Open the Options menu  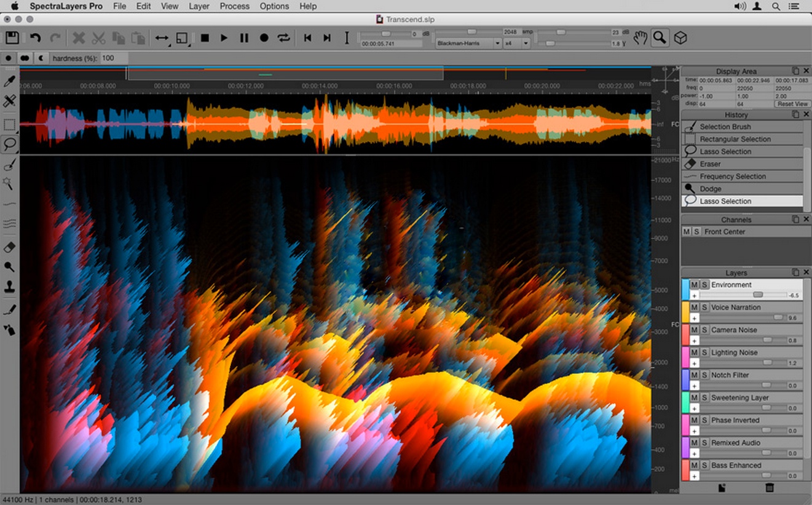click(274, 6)
